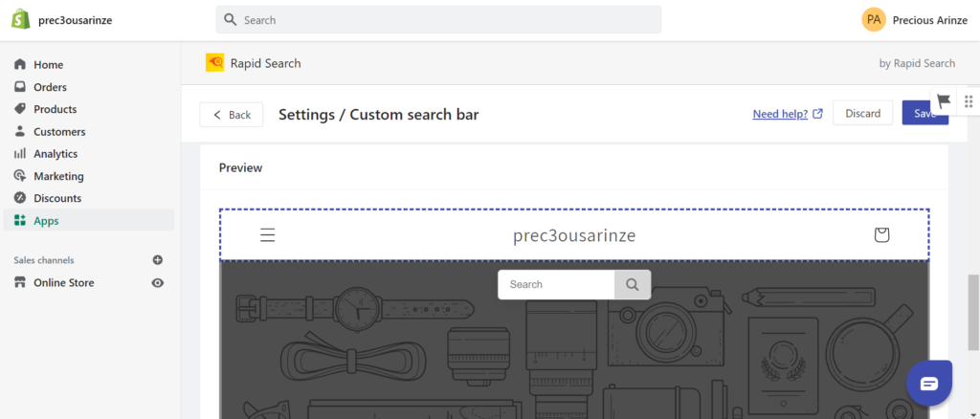The height and width of the screenshot is (419, 980).
Task: Open the PA account avatar
Action: 873,20
